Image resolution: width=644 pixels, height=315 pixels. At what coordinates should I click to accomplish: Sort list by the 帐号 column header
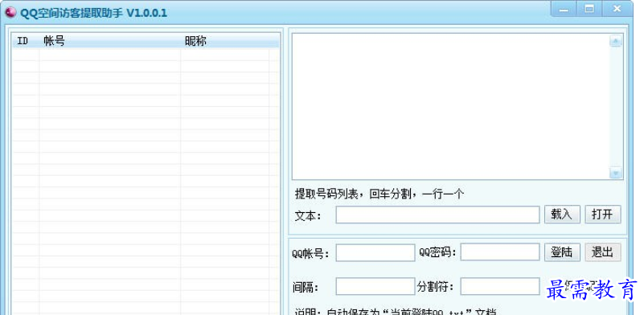(109, 41)
